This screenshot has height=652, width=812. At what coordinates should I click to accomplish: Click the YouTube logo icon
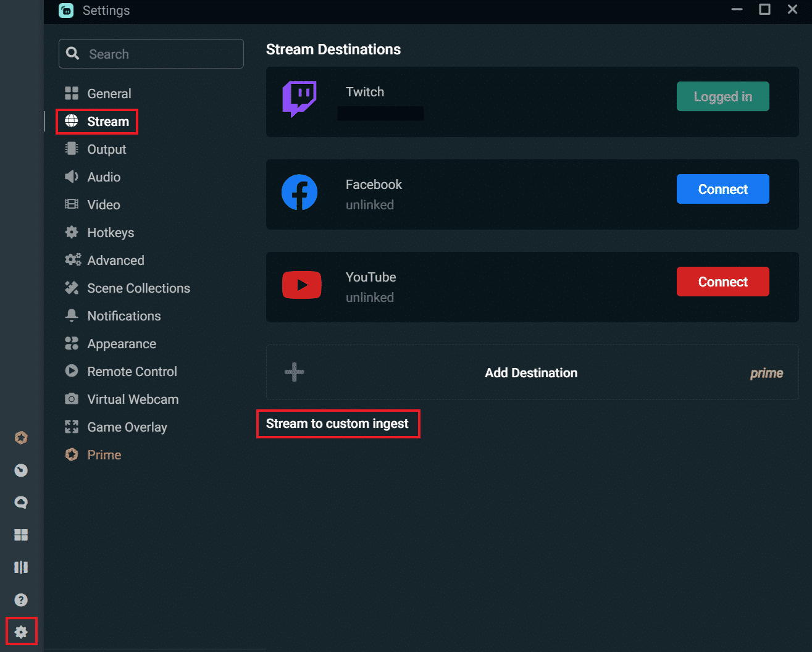[302, 285]
